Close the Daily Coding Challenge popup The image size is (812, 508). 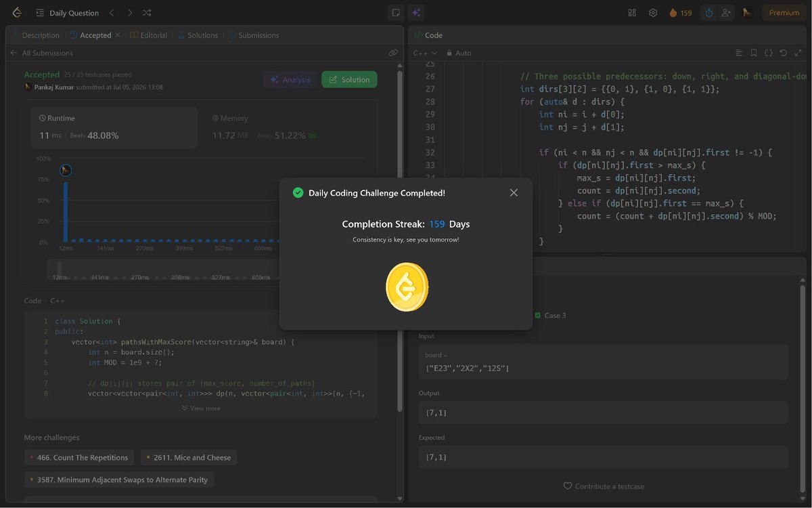[x=514, y=193]
